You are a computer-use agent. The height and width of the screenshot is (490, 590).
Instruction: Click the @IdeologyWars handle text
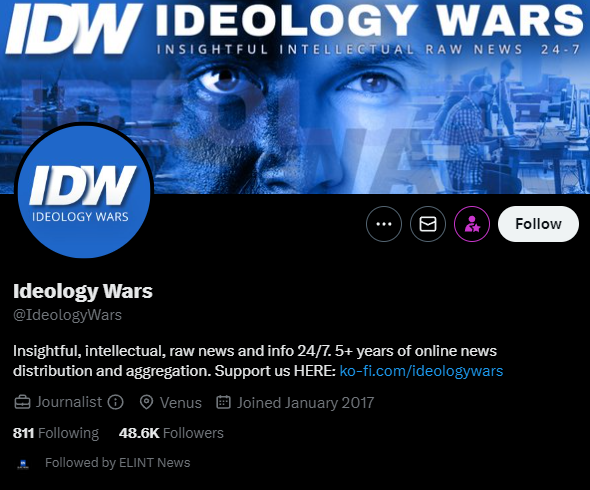[67, 315]
